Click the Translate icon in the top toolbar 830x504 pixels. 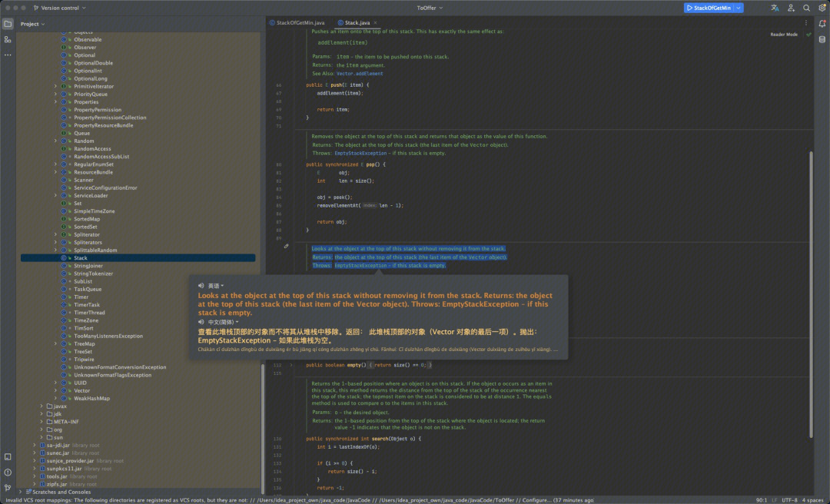click(775, 8)
